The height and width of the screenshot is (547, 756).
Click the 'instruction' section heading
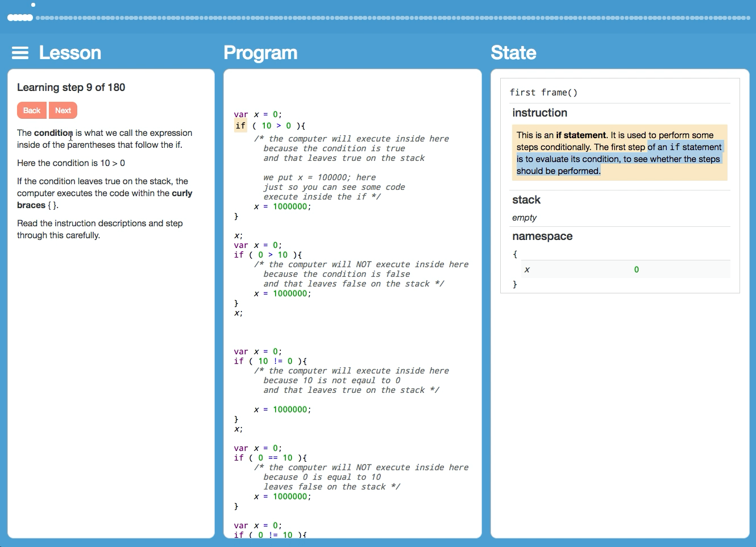pyautogui.click(x=539, y=113)
